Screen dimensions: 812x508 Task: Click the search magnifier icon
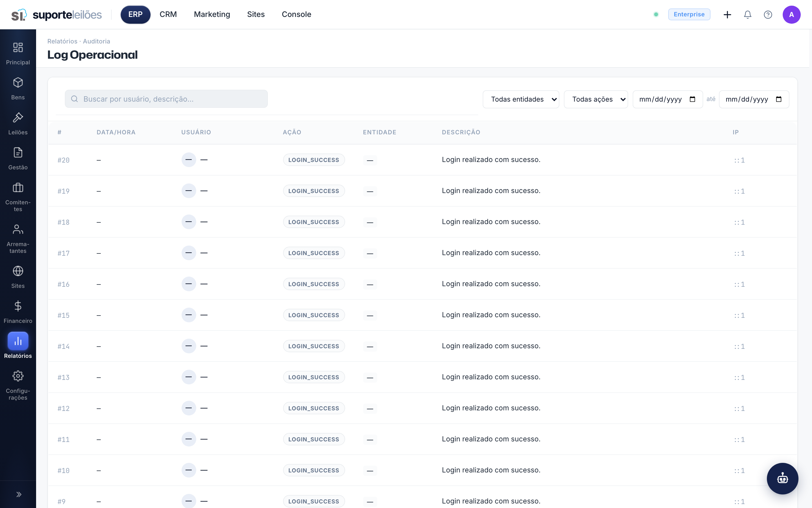click(74, 99)
